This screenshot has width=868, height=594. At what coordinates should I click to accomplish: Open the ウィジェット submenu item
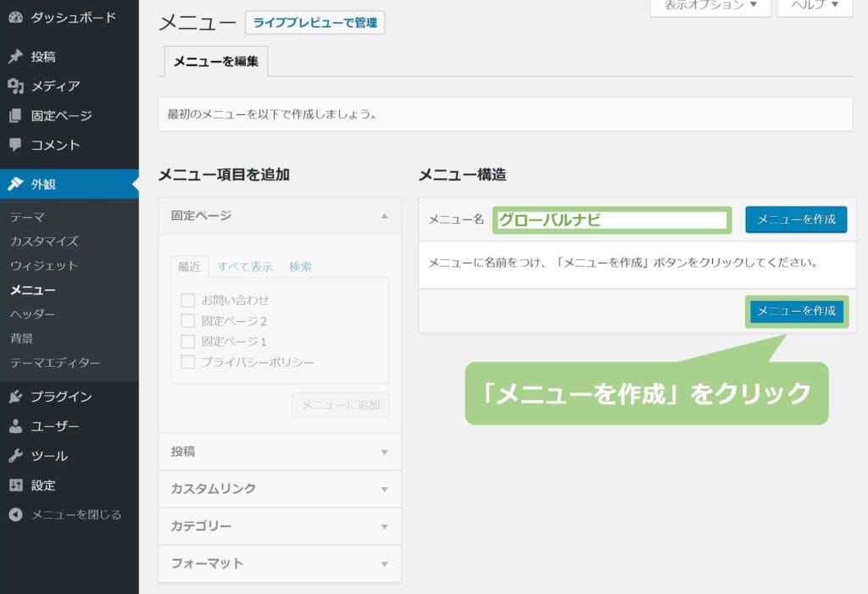(x=44, y=265)
